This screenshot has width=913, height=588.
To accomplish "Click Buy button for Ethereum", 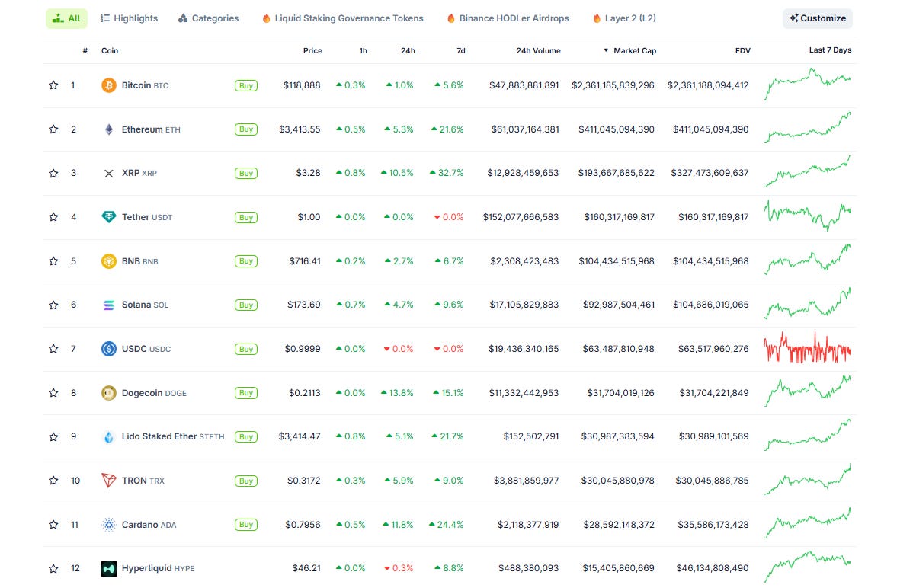I will (245, 129).
